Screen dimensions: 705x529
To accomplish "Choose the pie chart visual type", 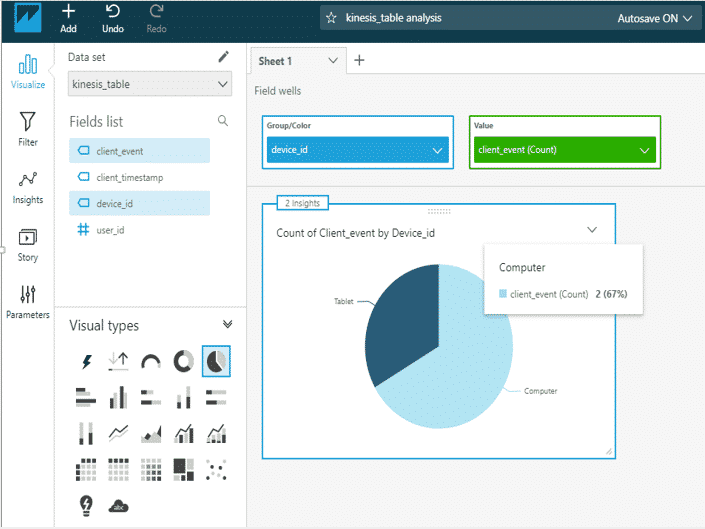I will 216,361.
